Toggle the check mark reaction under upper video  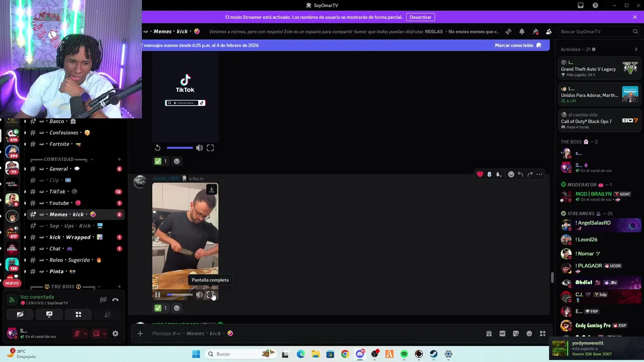161,161
